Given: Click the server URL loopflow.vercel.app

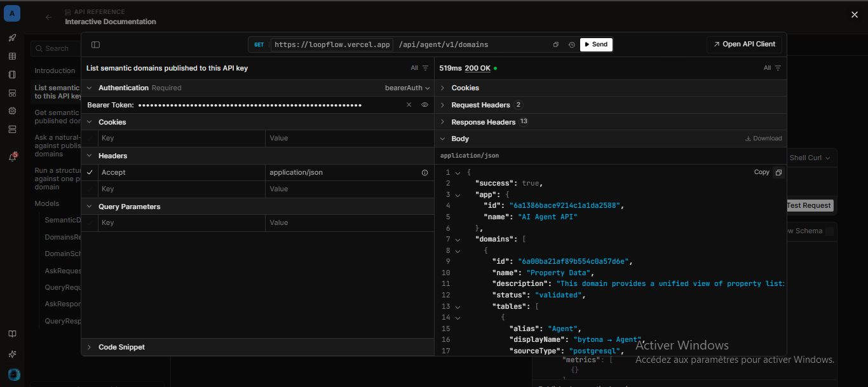Looking at the screenshot, I should pyautogui.click(x=332, y=44).
